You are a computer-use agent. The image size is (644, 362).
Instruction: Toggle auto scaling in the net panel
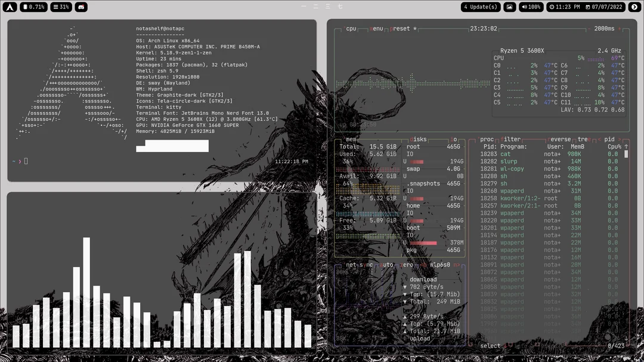[386, 265]
